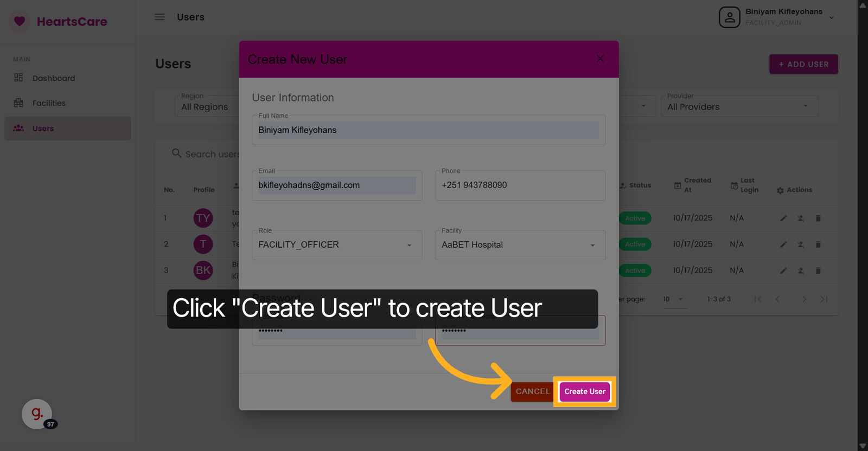
Task: Focus the Phone number field
Action: [x=520, y=185]
